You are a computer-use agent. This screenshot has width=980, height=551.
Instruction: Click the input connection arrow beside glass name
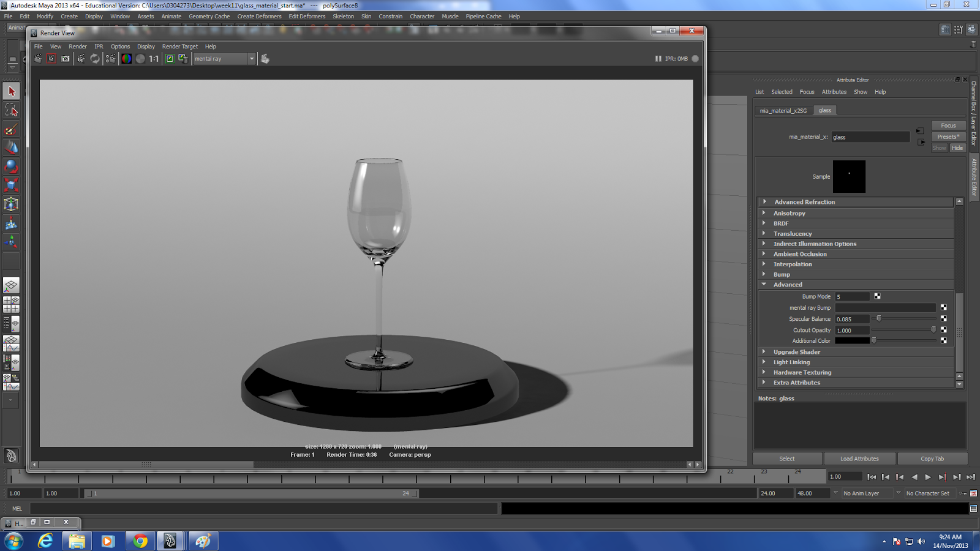(x=920, y=131)
